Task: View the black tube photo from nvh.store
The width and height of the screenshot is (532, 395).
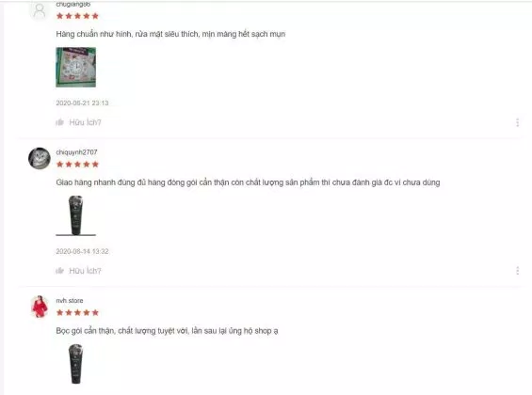Action: pos(75,364)
